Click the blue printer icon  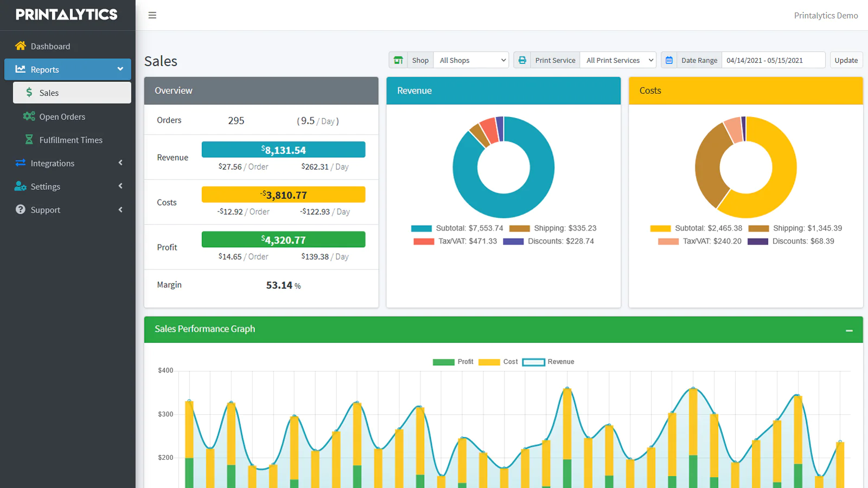pyautogui.click(x=522, y=60)
